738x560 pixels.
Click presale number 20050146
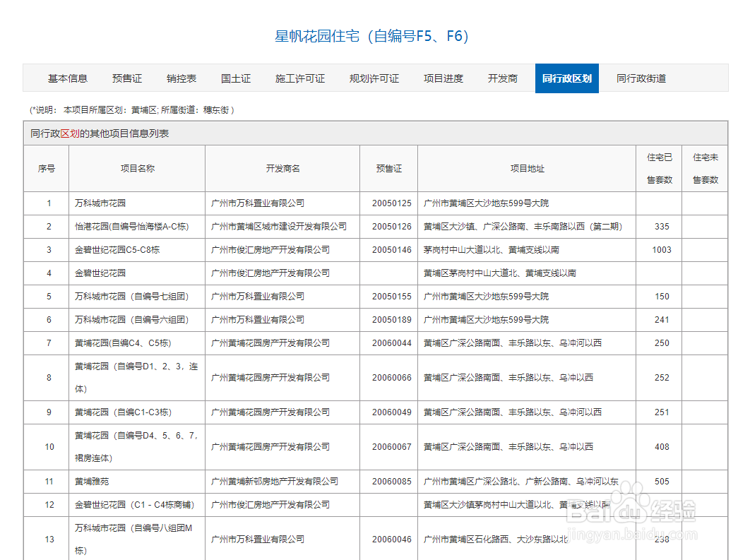pyautogui.click(x=391, y=250)
